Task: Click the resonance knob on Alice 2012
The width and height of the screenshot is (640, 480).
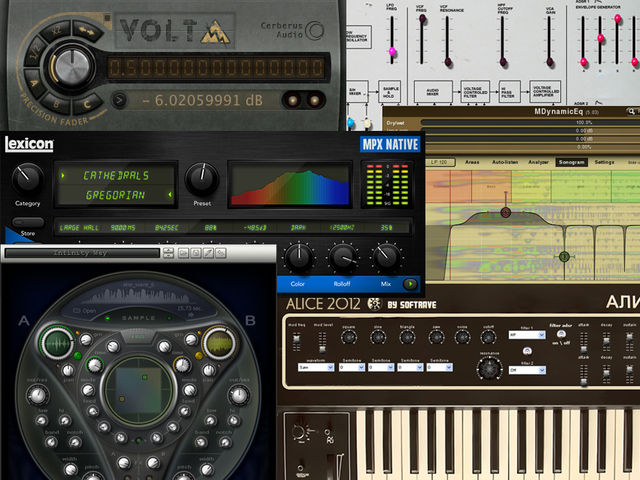Action: [x=489, y=368]
